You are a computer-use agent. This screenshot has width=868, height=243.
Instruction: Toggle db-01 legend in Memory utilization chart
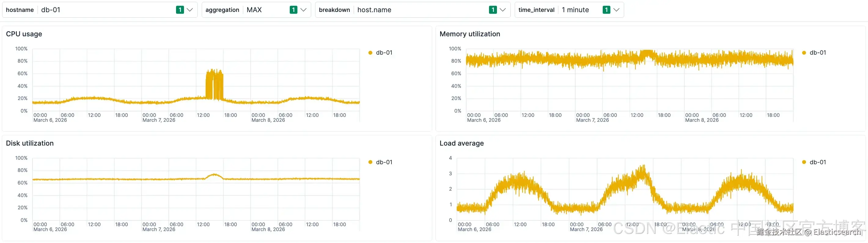pyautogui.click(x=814, y=53)
